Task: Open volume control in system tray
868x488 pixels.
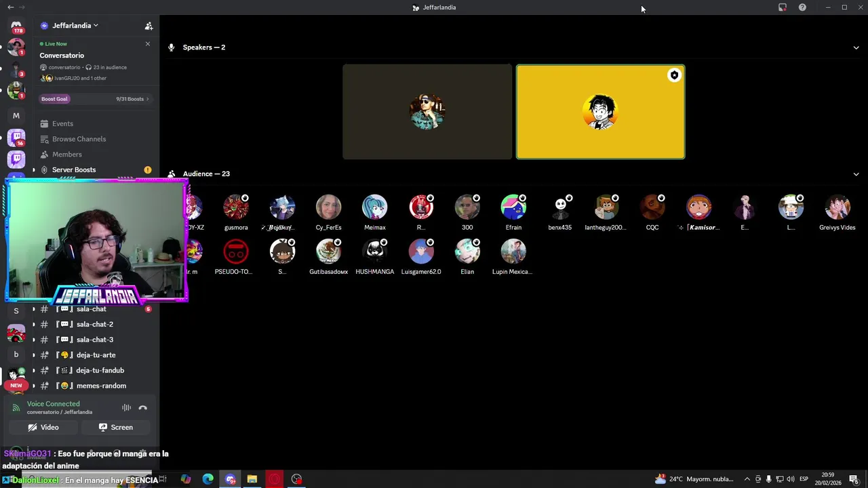Action: (x=791, y=479)
